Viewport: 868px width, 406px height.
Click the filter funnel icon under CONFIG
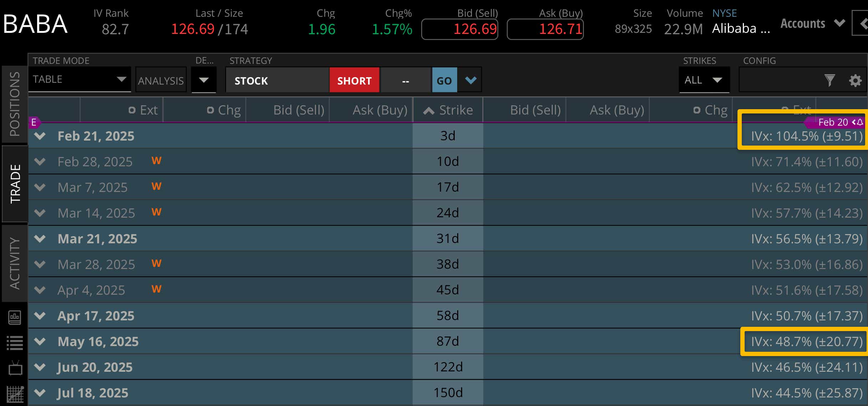click(x=829, y=80)
